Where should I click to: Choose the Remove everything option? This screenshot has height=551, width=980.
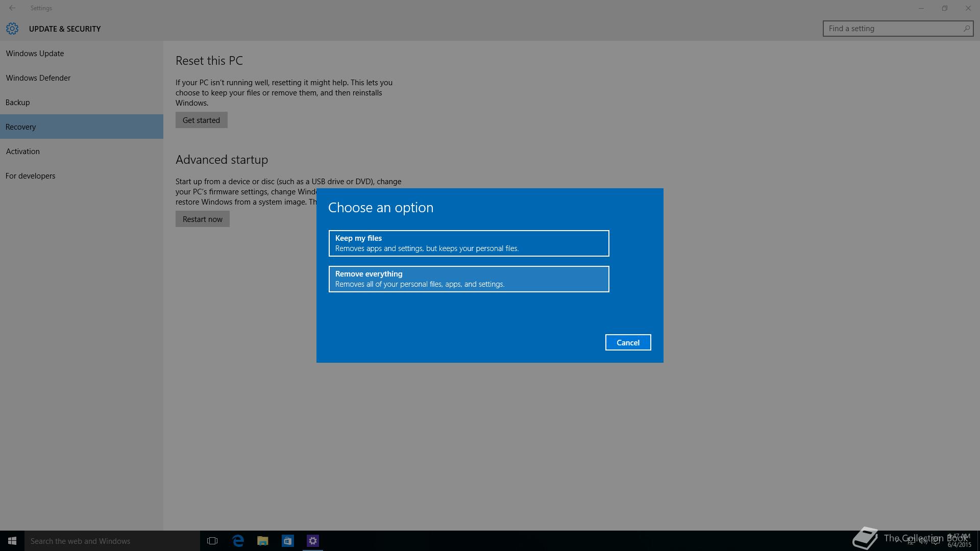[x=469, y=279]
